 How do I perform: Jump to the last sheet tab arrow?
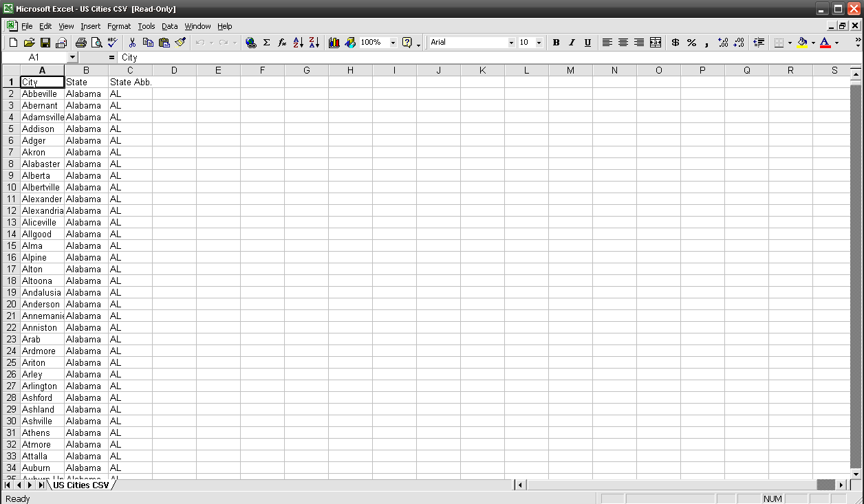click(x=41, y=485)
